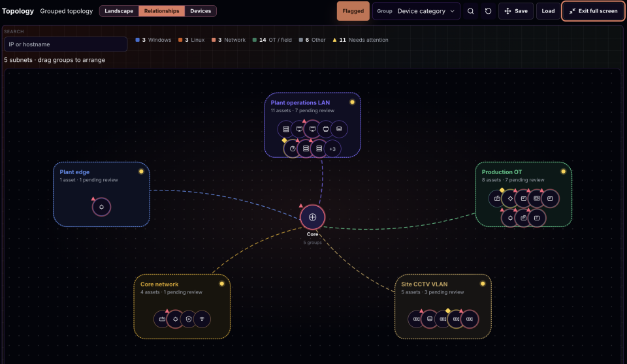
Task: Select gauge node with yellow diamond marker
Action: tap(293, 149)
